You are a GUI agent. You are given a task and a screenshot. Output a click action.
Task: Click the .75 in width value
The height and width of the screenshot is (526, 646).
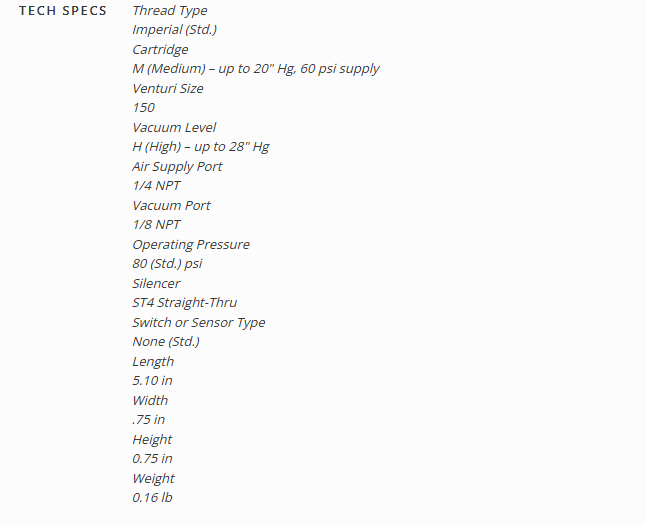click(x=148, y=420)
